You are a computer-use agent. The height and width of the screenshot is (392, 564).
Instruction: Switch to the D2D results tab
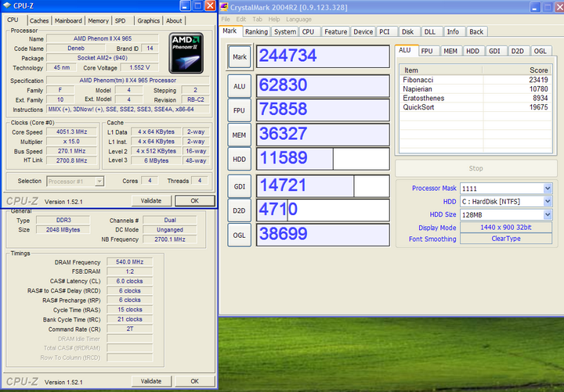click(518, 51)
